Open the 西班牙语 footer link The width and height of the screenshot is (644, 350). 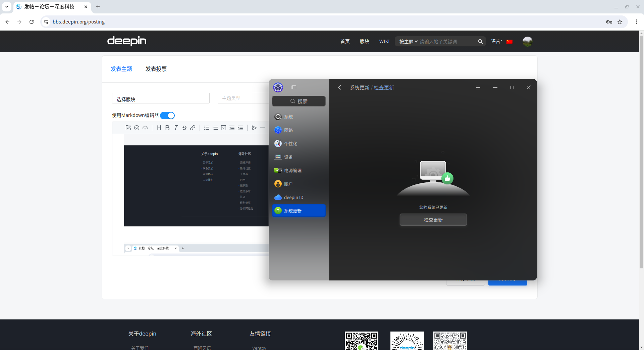(202, 348)
